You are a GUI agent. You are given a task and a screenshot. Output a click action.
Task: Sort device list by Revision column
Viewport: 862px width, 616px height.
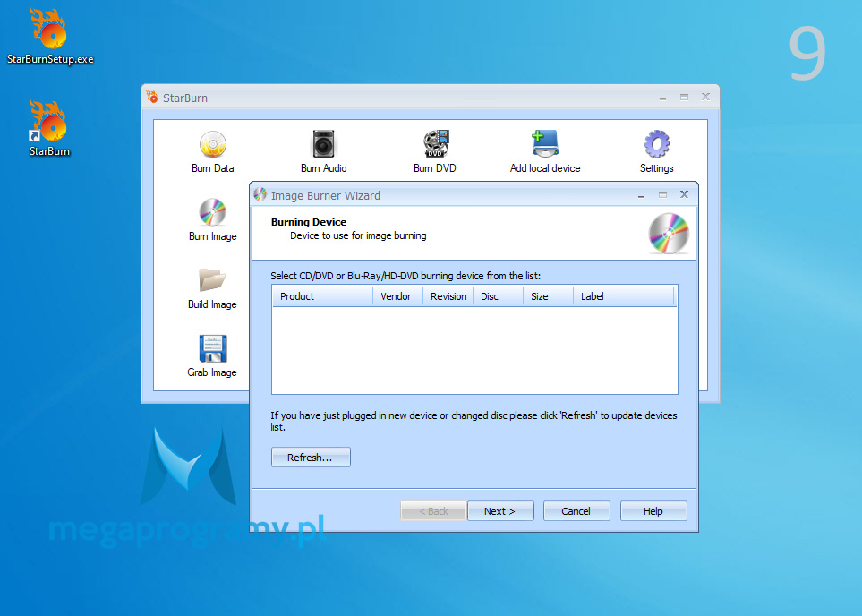click(448, 296)
